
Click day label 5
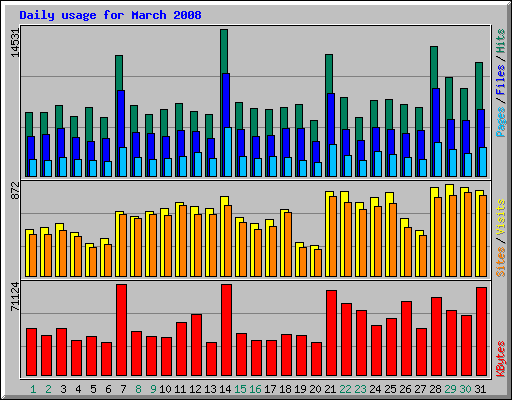point(93,389)
